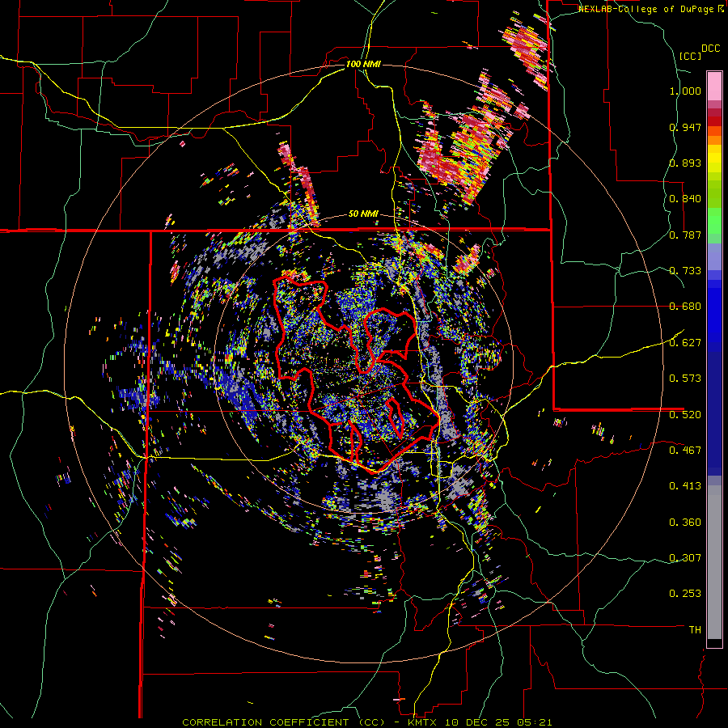The height and width of the screenshot is (728, 728).
Task: Pick the light pink band atop the color scale
Action: [x=714, y=86]
